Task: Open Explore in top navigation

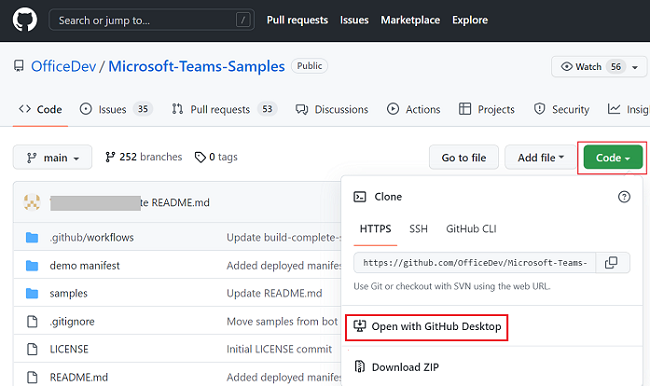Action: click(470, 20)
